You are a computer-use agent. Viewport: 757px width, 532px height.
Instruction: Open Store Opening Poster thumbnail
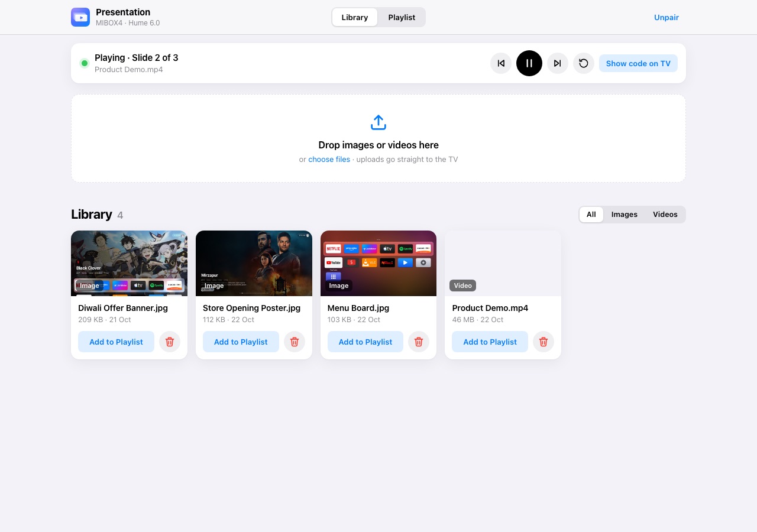(254, 263)
